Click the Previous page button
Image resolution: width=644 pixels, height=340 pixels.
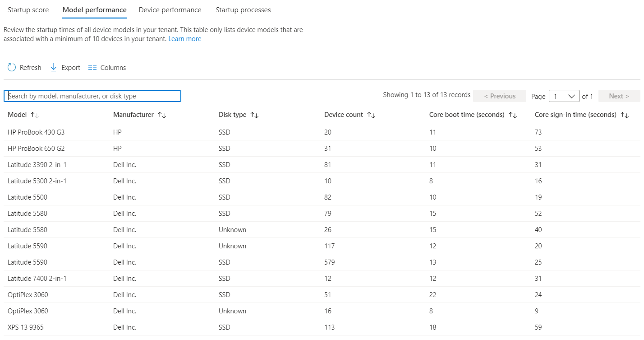(x=500, y=96)
